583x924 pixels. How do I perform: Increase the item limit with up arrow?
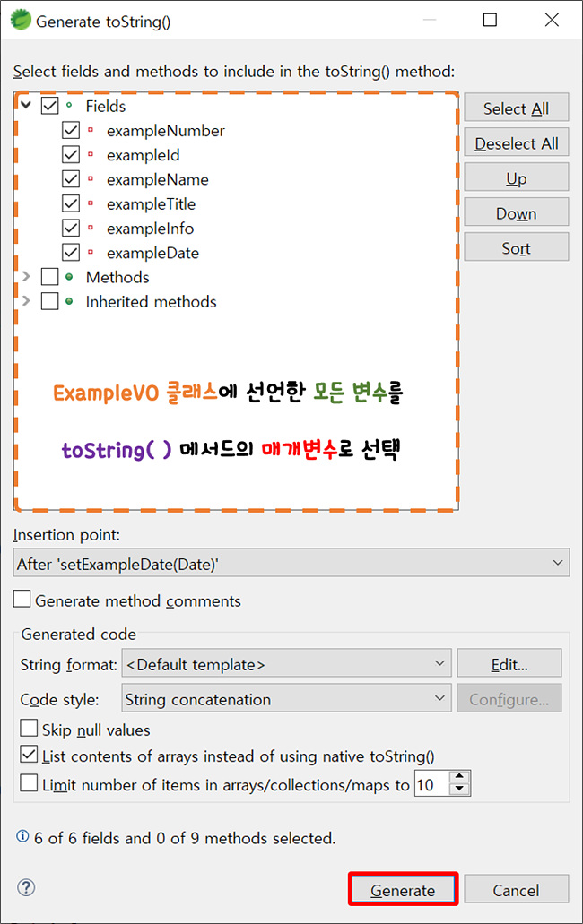click(460, 777)
